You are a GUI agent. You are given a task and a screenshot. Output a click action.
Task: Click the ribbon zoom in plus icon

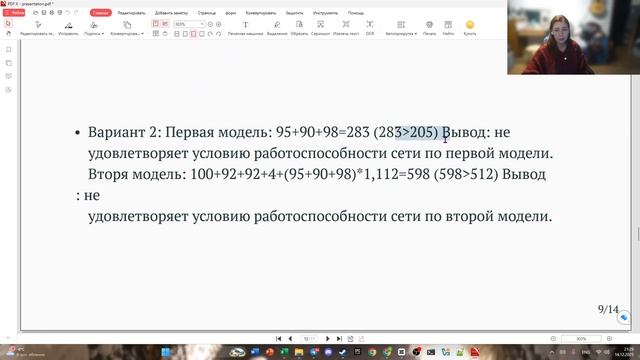click(218, 24)
